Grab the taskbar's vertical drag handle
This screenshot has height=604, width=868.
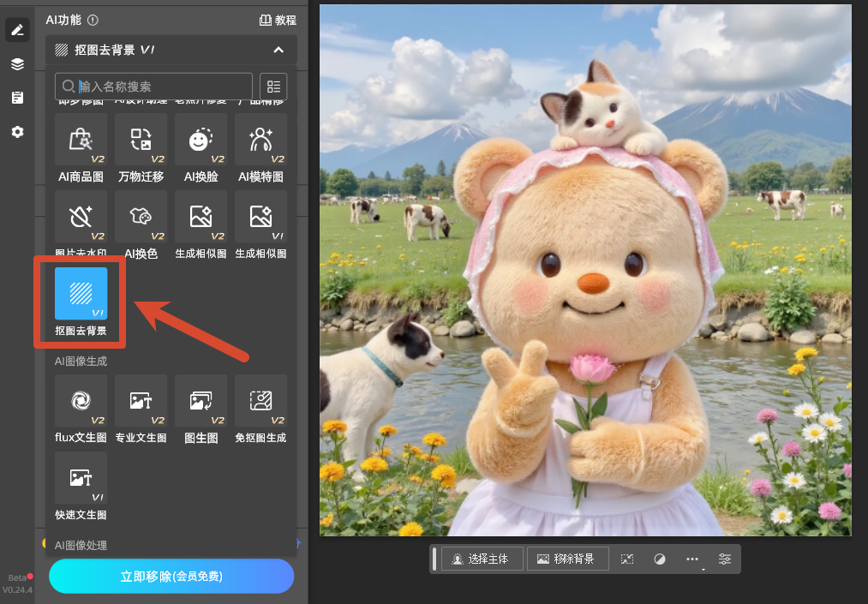click(x=434, y=559)
